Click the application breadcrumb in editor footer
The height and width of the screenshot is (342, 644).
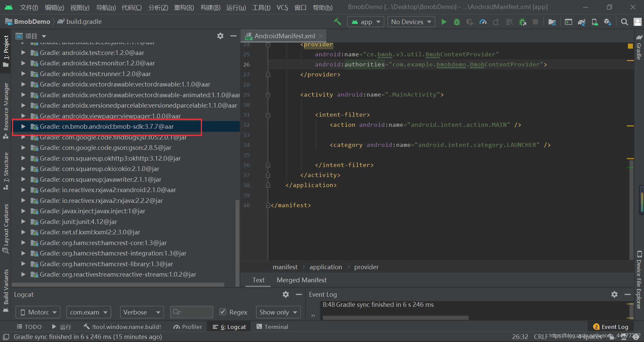[326, 267]
